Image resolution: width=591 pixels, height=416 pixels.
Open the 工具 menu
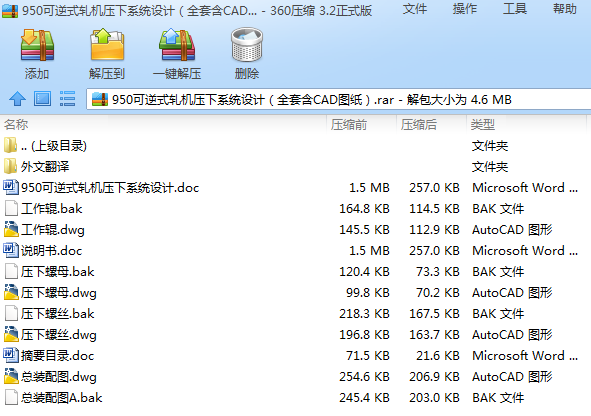click(x=515, y=9)
